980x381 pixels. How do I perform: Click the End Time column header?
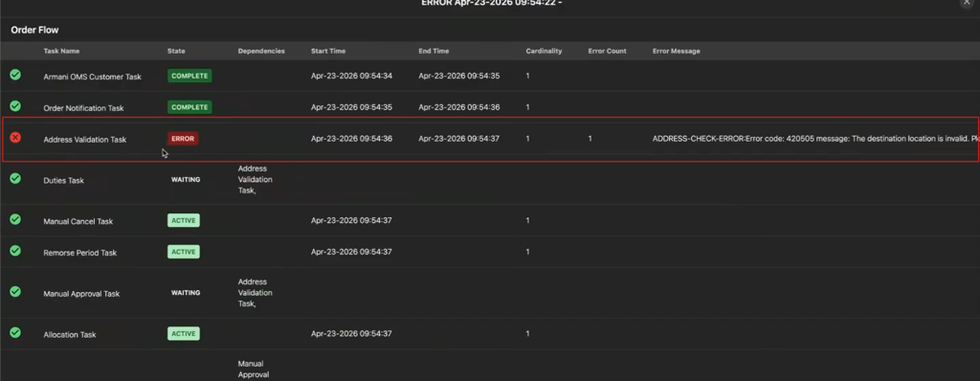click(x=434, y=52)
